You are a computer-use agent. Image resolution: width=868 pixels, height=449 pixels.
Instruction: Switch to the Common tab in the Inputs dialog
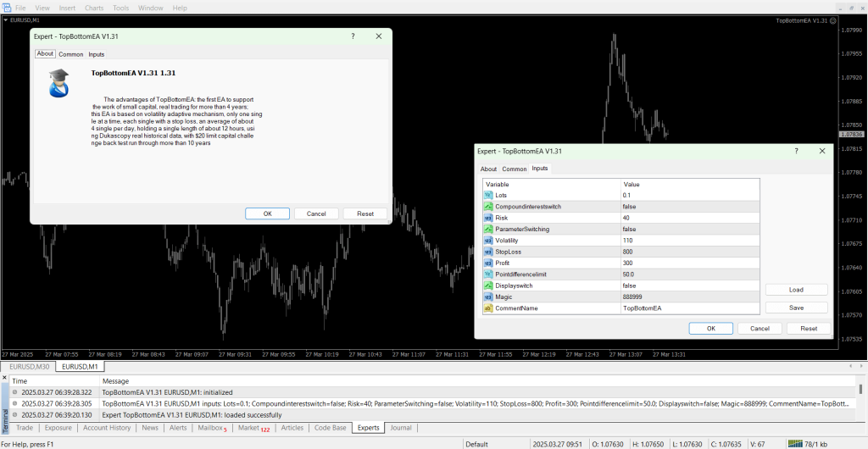coord(515,169)
